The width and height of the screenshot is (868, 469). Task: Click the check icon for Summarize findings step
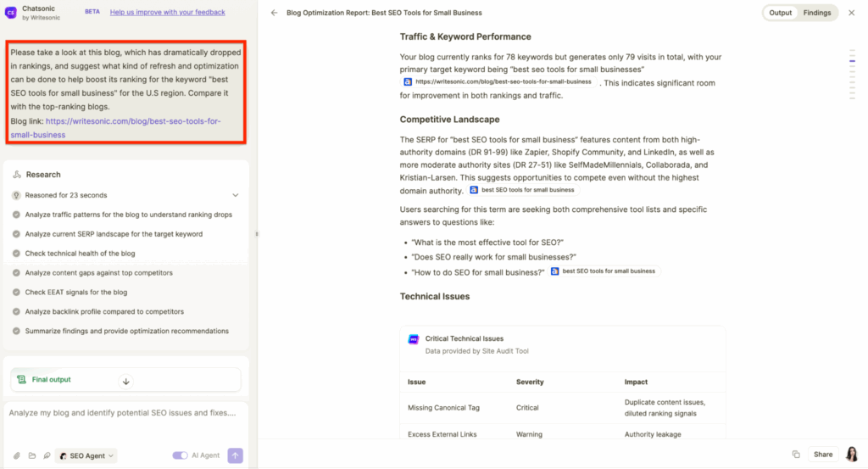pos(16,331)
